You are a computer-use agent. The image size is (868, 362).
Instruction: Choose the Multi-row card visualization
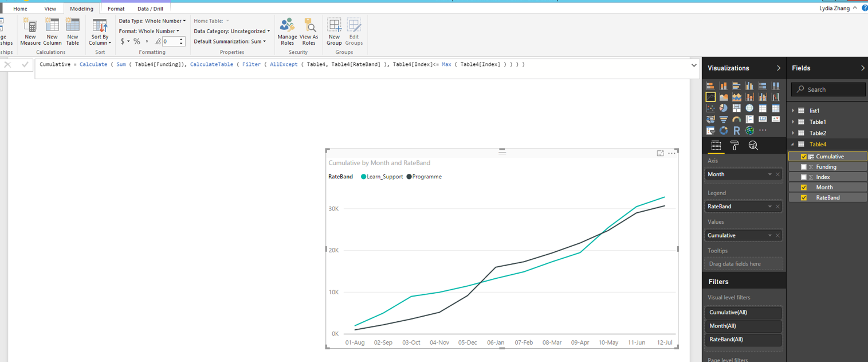pos(749,119)
